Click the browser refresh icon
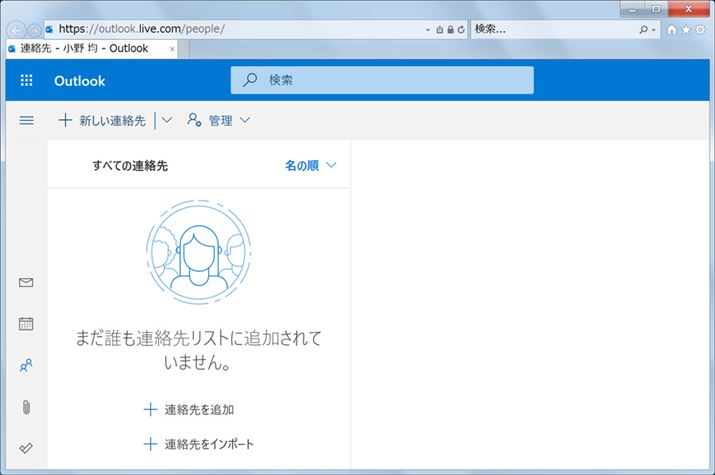The width and height of the screenshot is (715, 475). coord(460,29)
